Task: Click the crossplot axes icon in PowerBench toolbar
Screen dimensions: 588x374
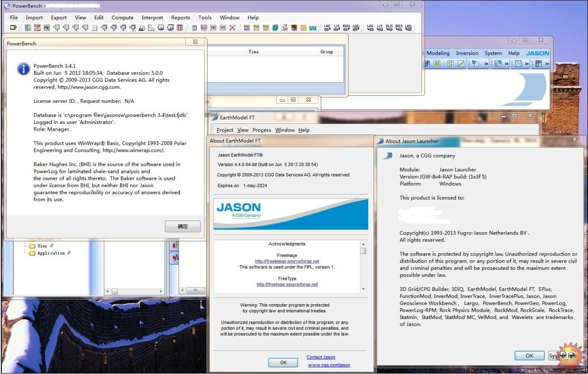Action: click(151, 28)
